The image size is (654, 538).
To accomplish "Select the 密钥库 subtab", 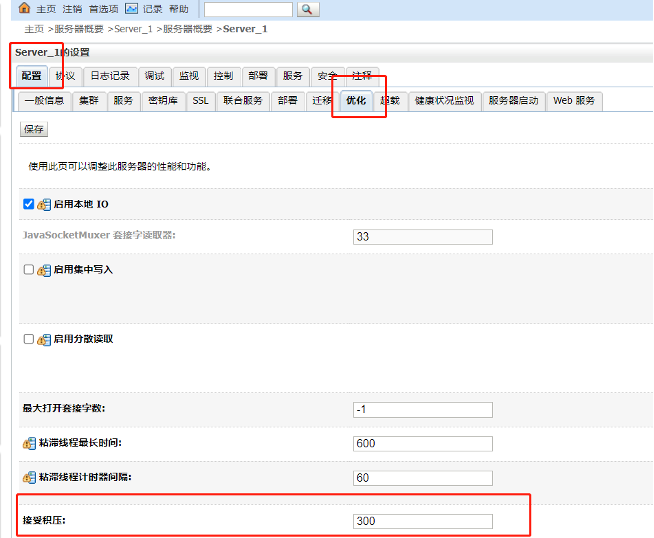I will click(x=163, y=101).
